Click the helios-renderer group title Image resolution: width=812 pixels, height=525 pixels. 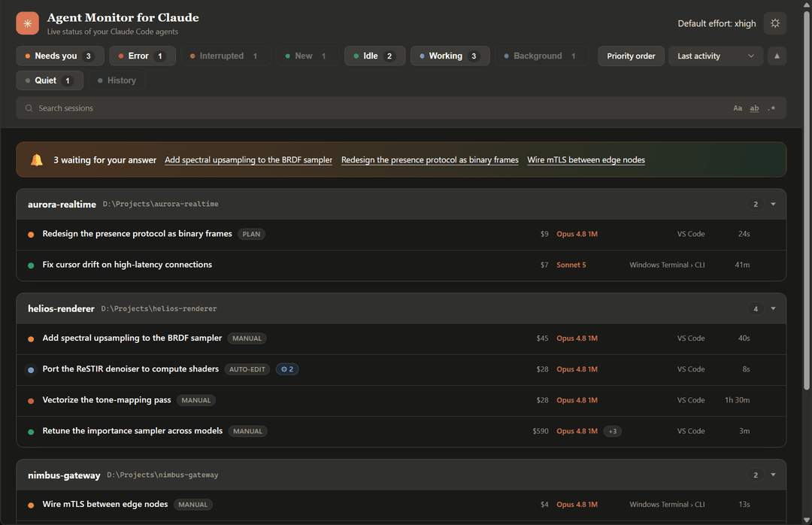coord(61,309)
